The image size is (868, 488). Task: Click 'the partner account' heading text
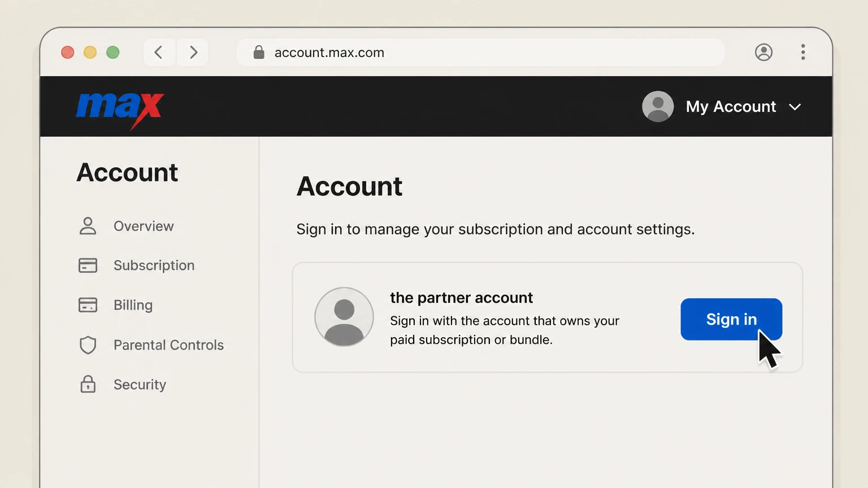[x=461, y=298]
